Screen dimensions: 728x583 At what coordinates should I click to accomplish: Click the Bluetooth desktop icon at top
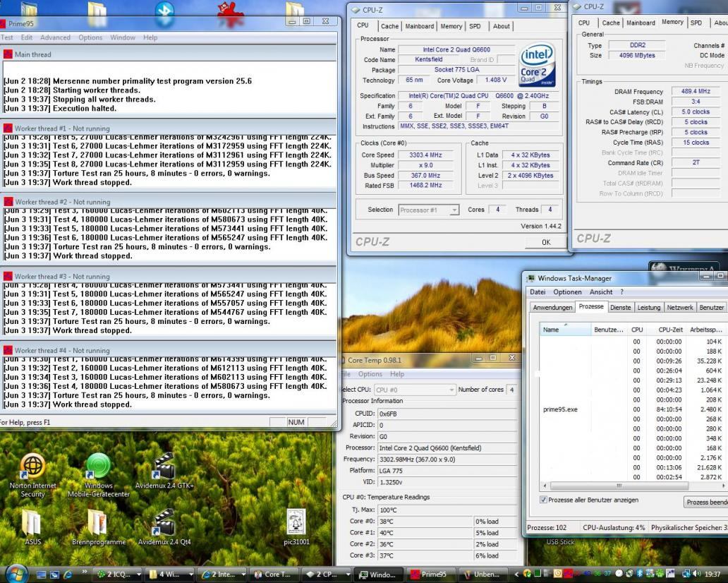(x=164, y=13)
